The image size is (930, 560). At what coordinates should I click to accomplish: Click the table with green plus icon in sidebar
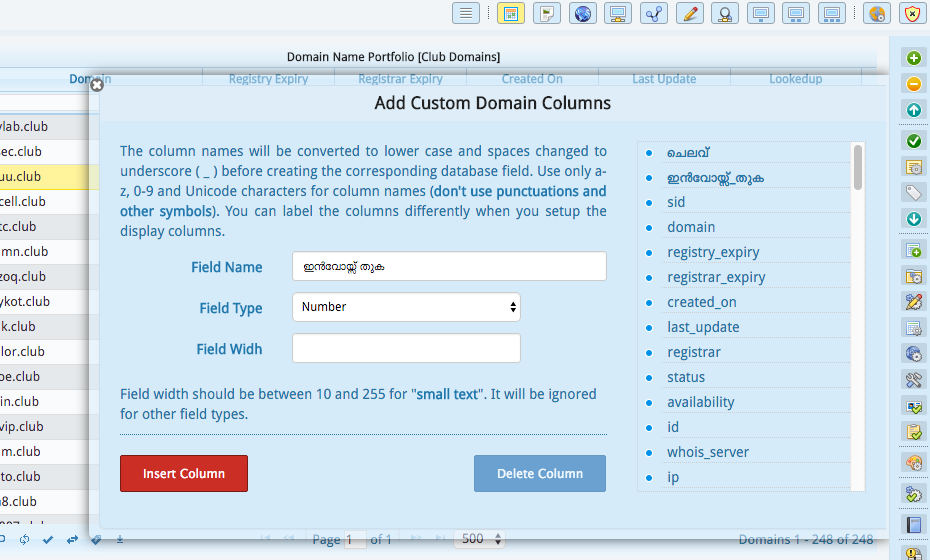(x=913, y=250)
